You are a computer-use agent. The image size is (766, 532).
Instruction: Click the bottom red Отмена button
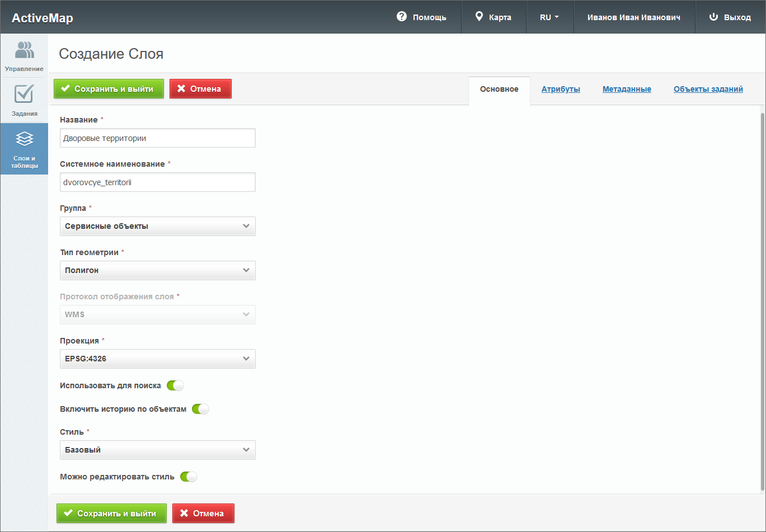point(203,513)
